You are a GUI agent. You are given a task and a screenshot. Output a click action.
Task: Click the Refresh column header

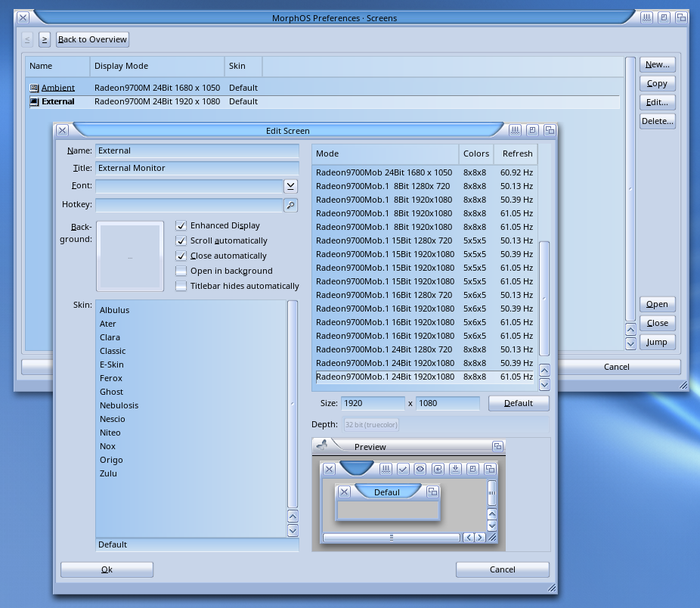[516, 154]
